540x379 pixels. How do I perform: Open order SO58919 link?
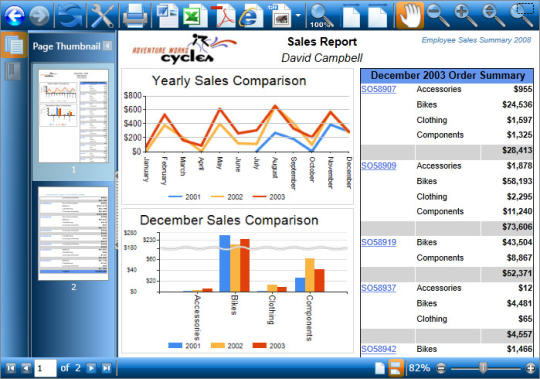coord(378,242)
